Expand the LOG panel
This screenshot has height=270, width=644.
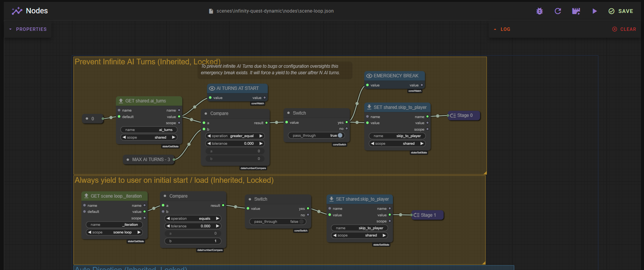tap(502, 29)
